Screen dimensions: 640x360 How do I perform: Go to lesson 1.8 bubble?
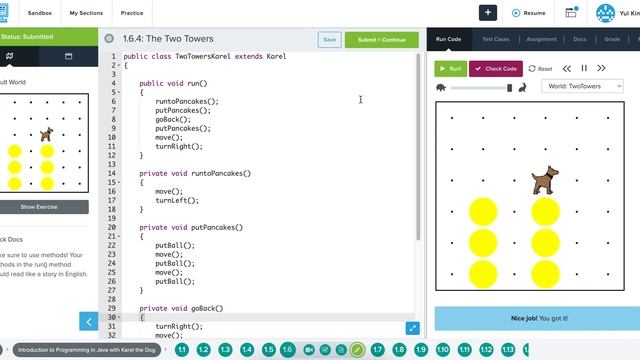399,350
